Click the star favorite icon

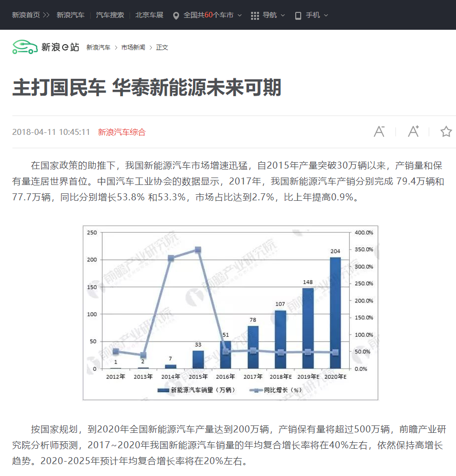coord(446,131)
